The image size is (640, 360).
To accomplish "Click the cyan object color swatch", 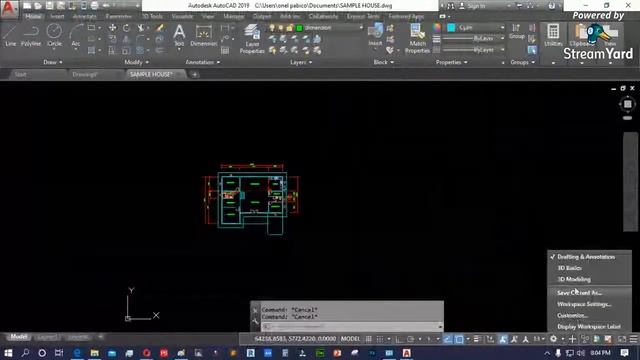I will tap(451, 27).
